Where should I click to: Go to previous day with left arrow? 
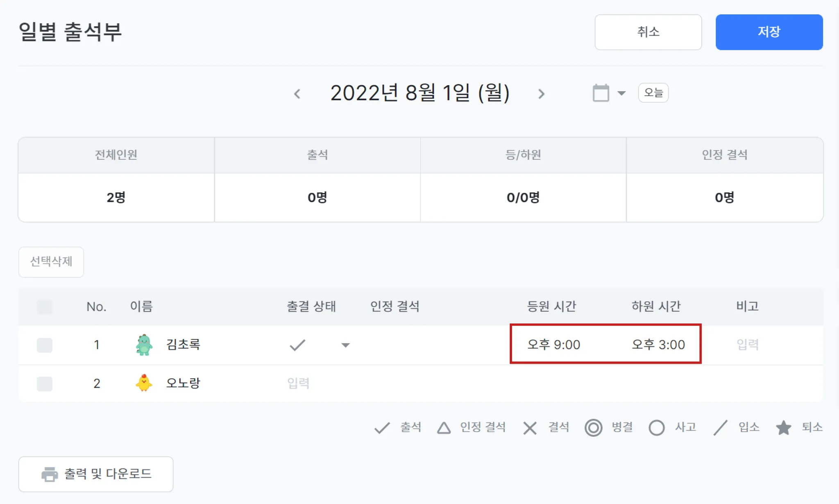[297, 94]
